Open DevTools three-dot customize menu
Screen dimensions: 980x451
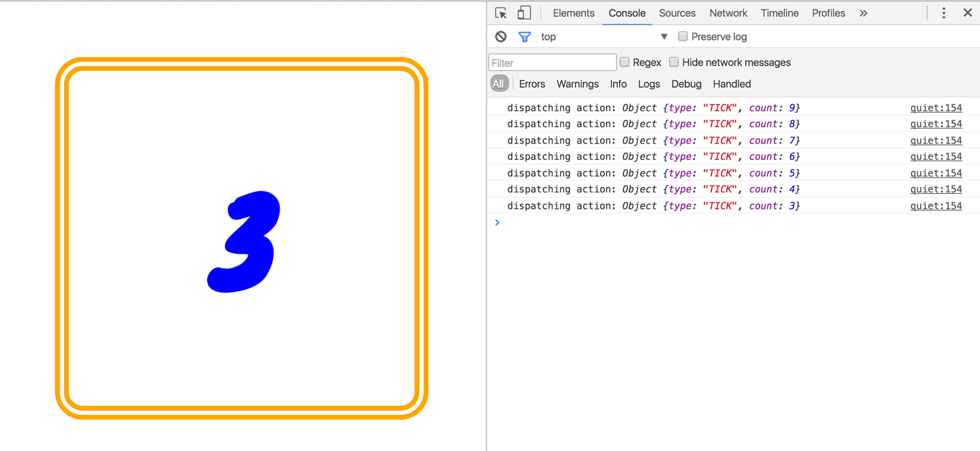pos(943,13)
